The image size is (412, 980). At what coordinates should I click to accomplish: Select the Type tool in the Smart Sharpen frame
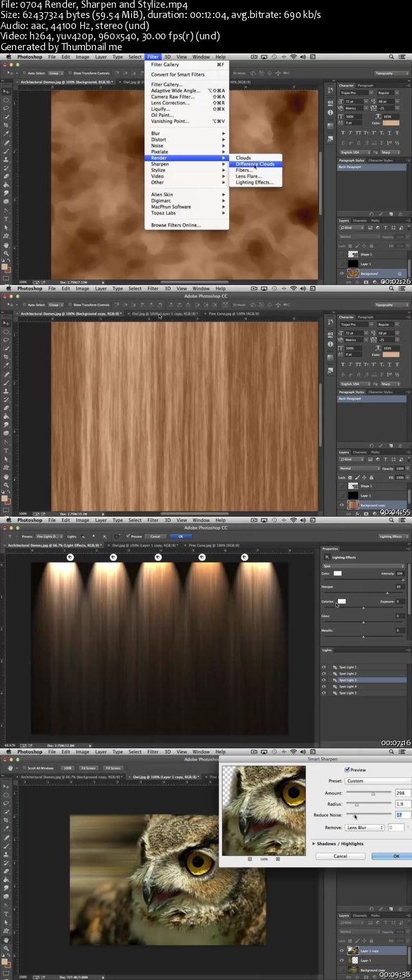pos(6,914)
